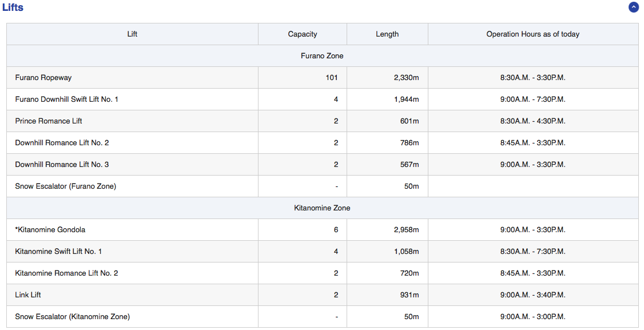Click Downhill Romance Lift No. 3 name

click(x=62, y=165)
